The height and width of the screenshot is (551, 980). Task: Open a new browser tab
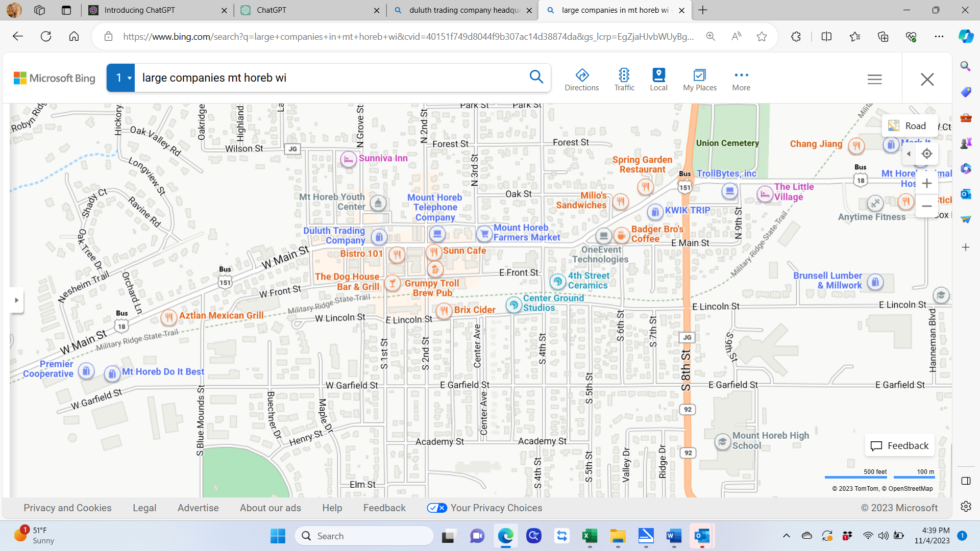click(703, 10)
